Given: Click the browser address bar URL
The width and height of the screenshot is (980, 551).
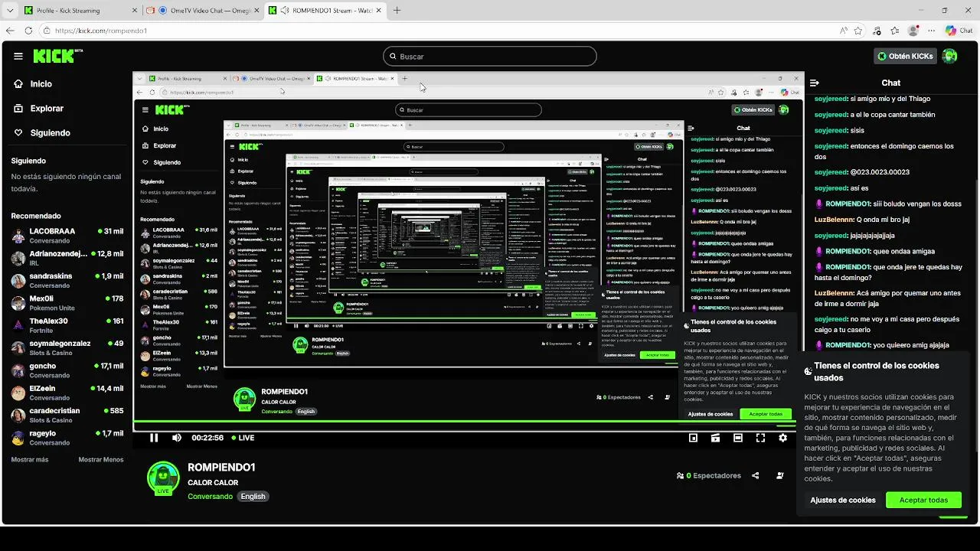Looking at the screenshot, I should 100,31.
